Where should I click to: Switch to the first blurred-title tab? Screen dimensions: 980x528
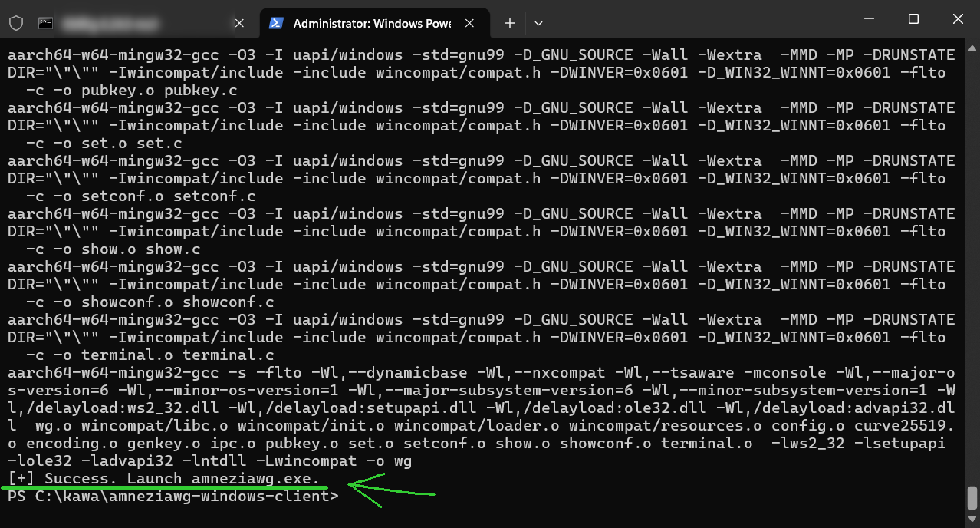point(138,23)
